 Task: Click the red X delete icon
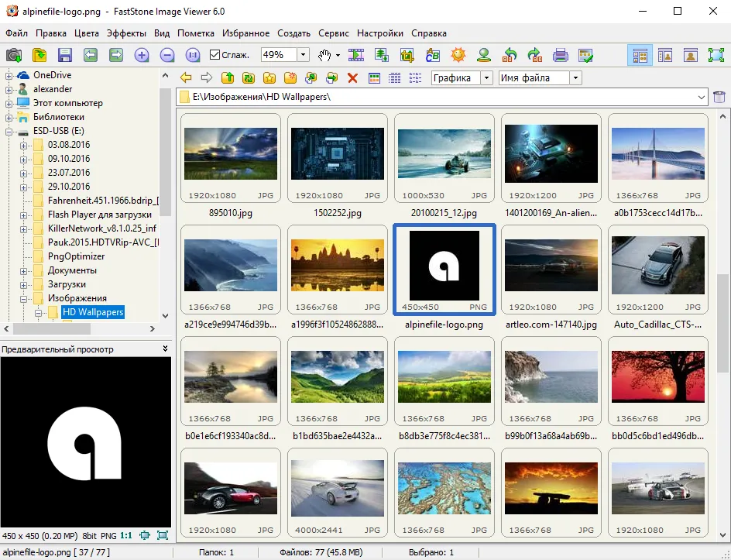[353, 78]
